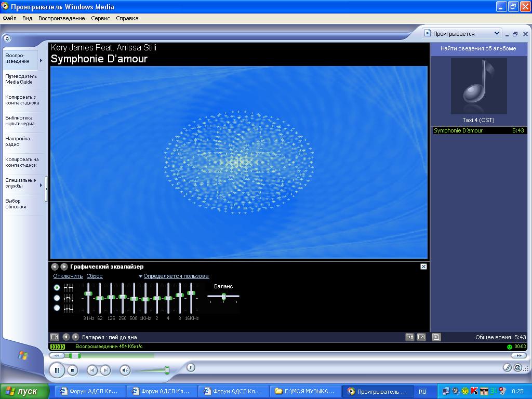This screenshot has width=532, height=399.
Task: Mute sound using the speaker icon
Action: click(x=125, y=370)
